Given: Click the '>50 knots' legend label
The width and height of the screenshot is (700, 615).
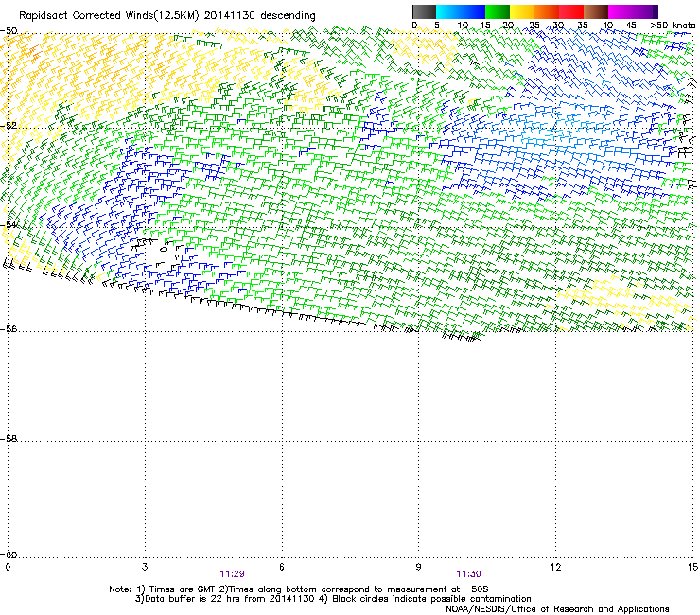Looking at the screenshot, I should (673, 25).
